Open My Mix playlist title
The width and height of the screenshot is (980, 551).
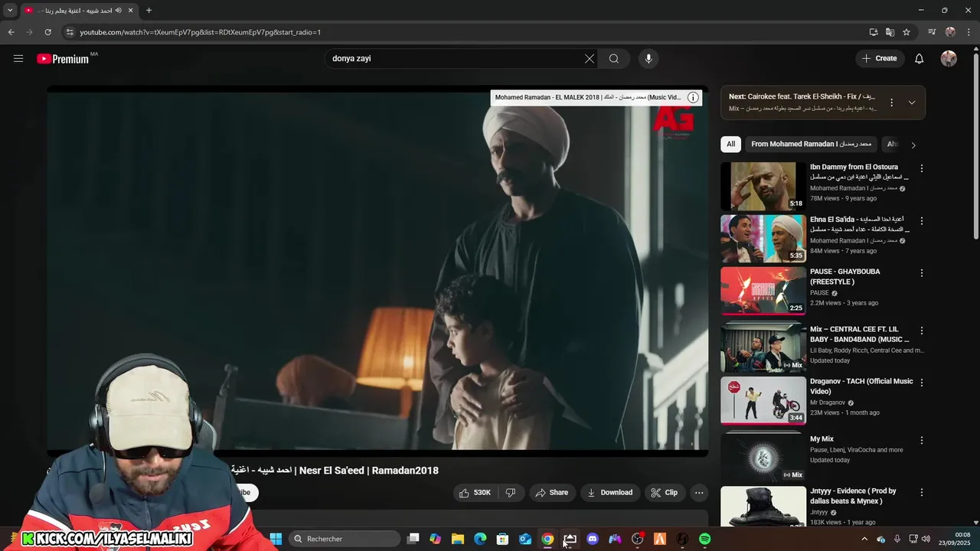click(x=822, y=439)
